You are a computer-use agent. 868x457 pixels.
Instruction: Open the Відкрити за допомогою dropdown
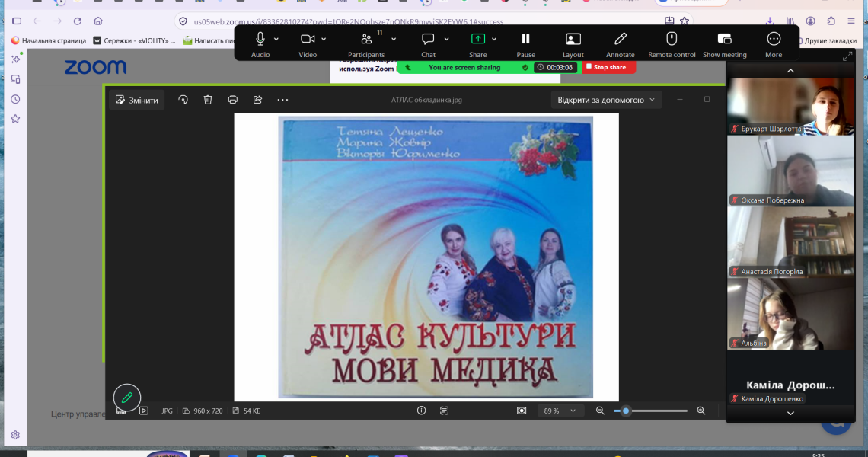click(x=606, y=100)
